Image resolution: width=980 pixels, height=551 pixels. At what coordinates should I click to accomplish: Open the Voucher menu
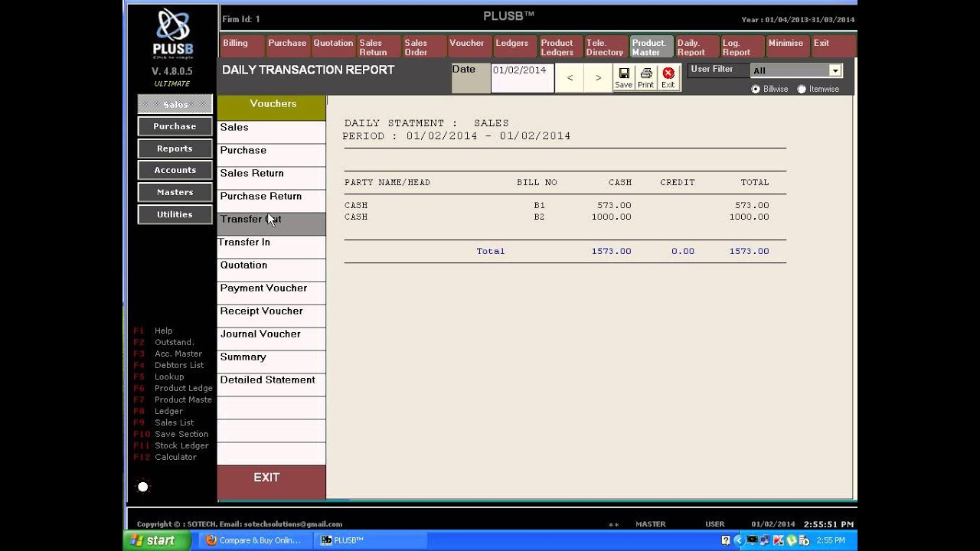(469, 47)
